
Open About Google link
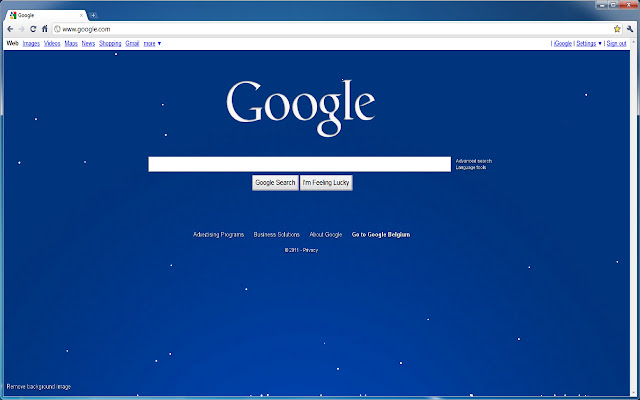(326, 235)
